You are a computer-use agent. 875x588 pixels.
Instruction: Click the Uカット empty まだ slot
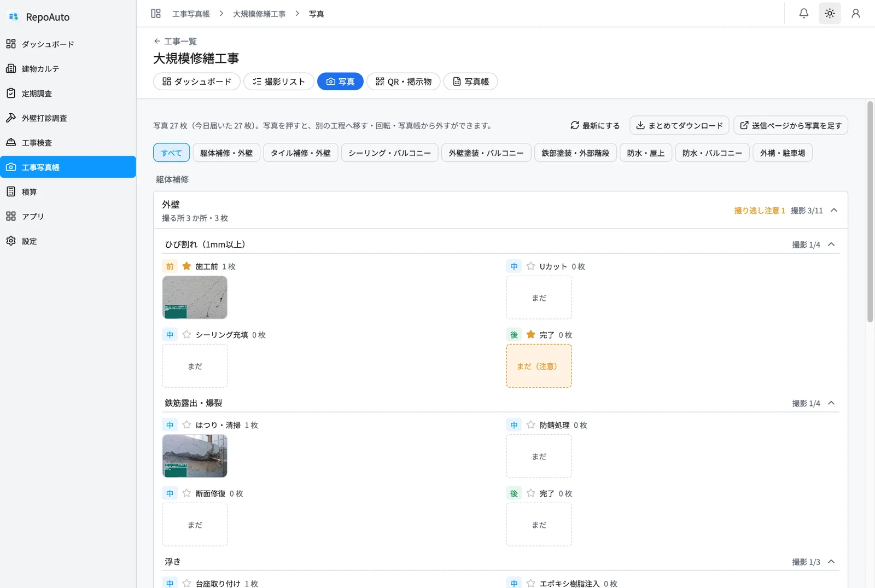[539, 298]
